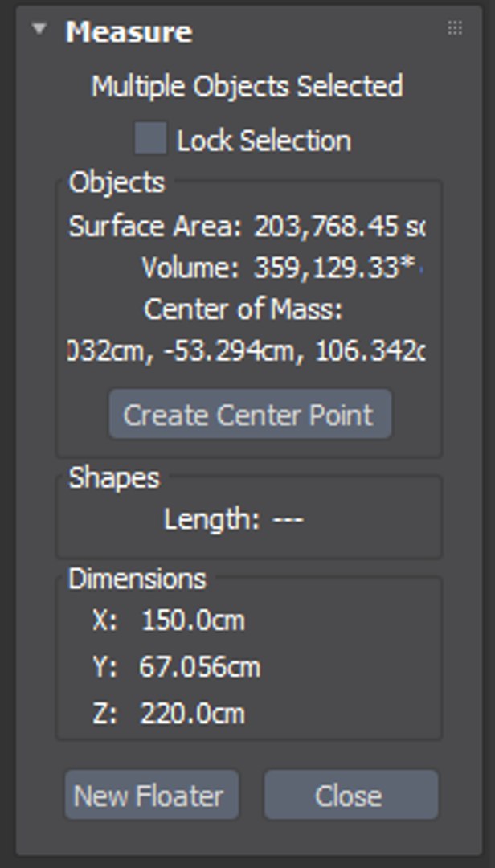Click the Z dimension value 220.0cm
The height and width of the screenshot is (868, 495).
192,714
